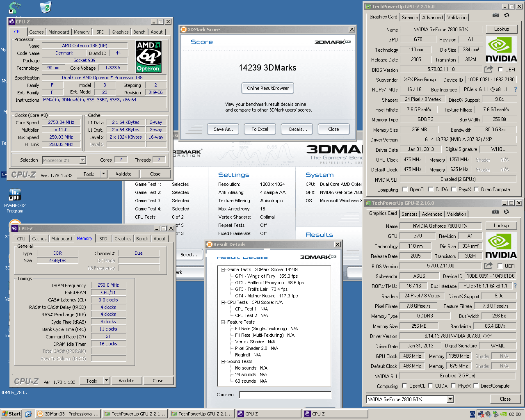
Task: Switch to 3DMark03 - Professional taskbar button
Action: pos(68,414)
